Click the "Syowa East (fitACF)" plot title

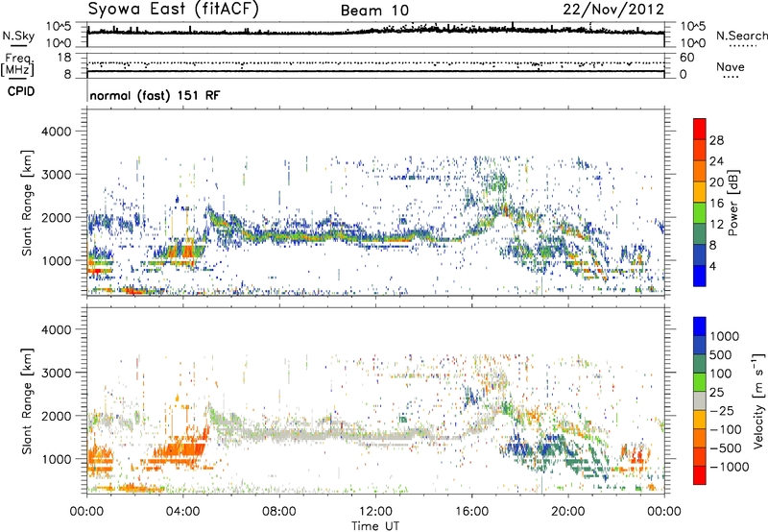173,9
